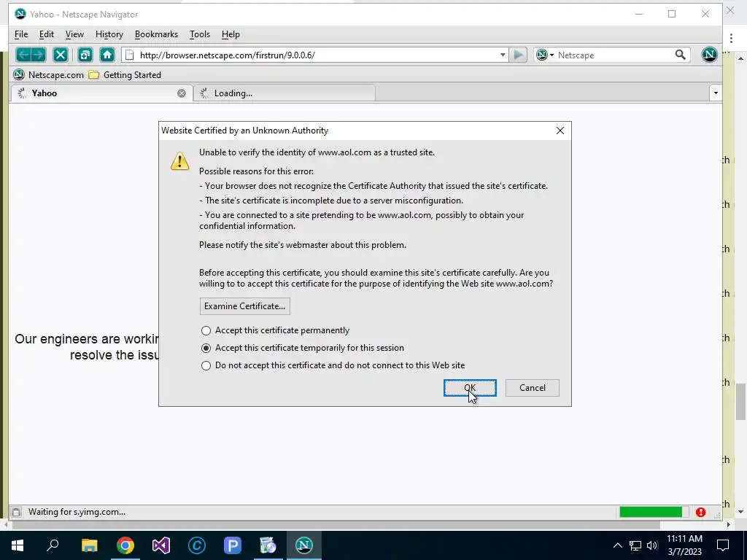Open the File menu
This screenshot has width=747, height=560.
21,34
